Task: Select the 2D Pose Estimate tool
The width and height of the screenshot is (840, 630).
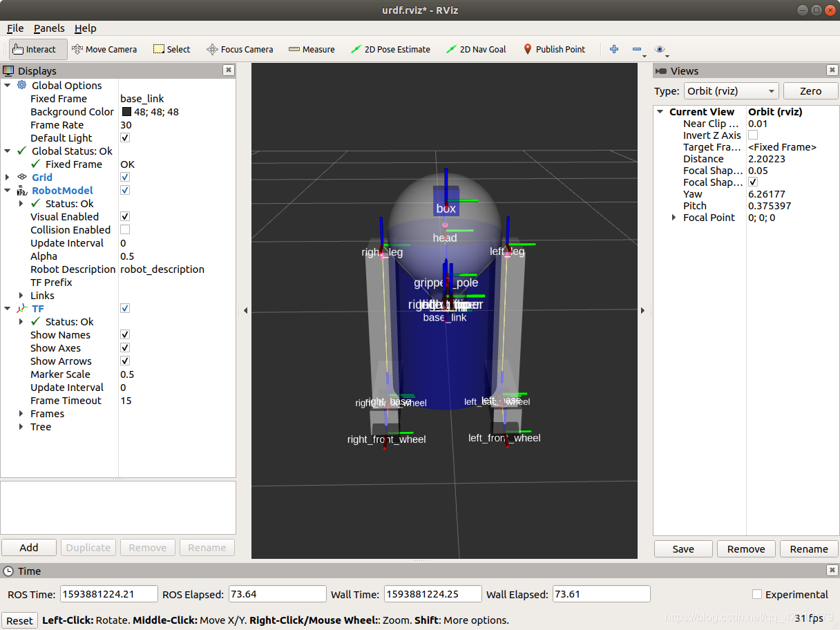Action: (390, 49)
